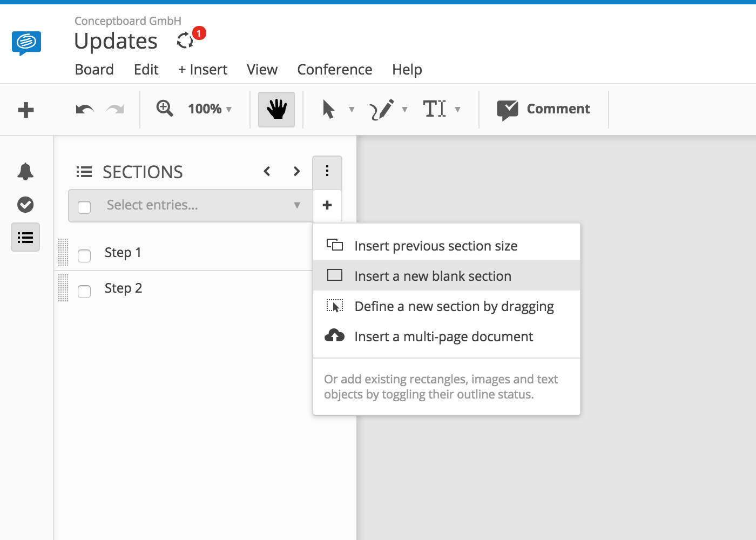Select the pointer selection tool
The image size is (756, 540).
coord(328,109)
